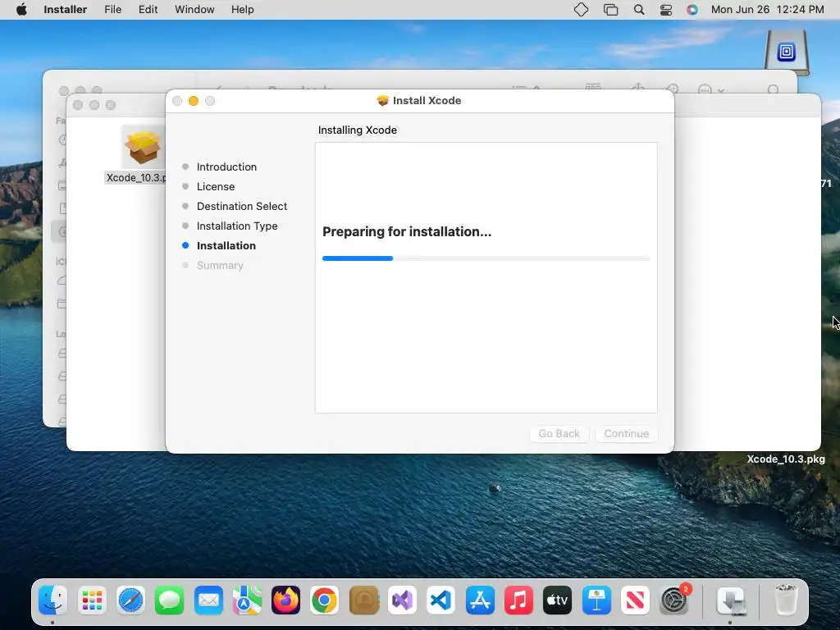Viewport: 840px width, 630px height.
Task: Open Messages from the Dock
Action: (x=169, y=600)
